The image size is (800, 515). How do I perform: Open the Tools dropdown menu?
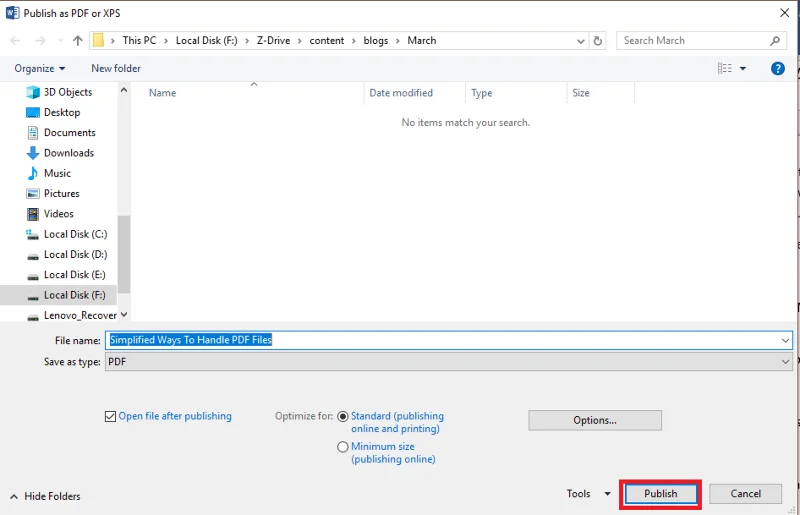pos(587,494)
